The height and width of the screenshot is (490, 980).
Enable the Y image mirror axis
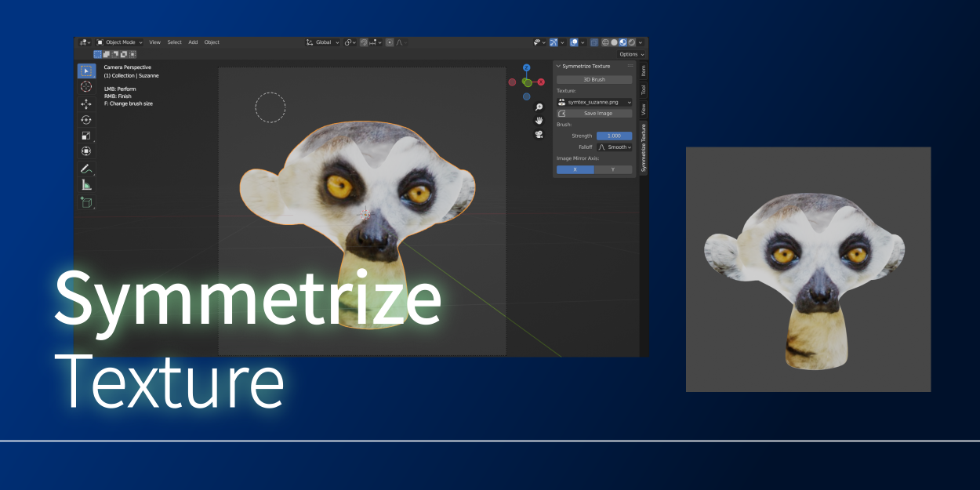pyautogui.click(x=614, y=169)
